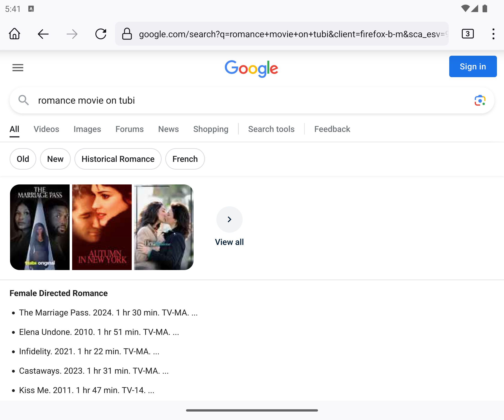Tap the Google Lens camera icon
This screenshot has width=504, height=420.
480,100
